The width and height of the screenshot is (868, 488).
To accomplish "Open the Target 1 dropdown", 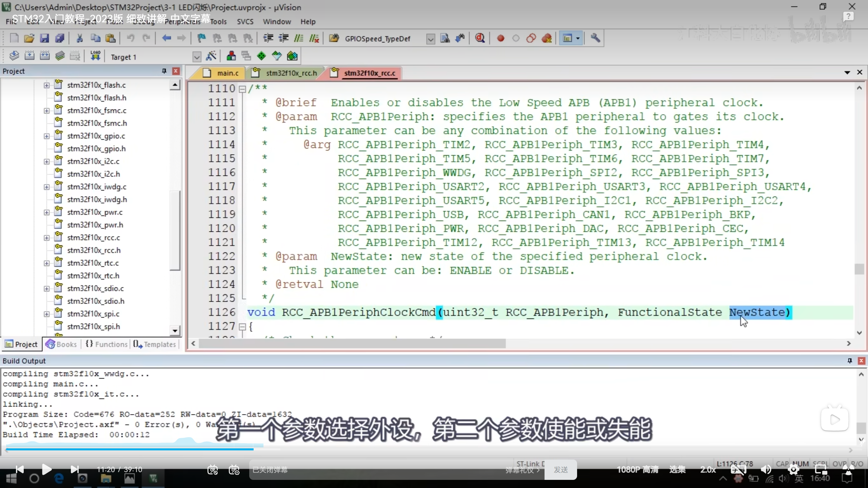I will point(197,57).
